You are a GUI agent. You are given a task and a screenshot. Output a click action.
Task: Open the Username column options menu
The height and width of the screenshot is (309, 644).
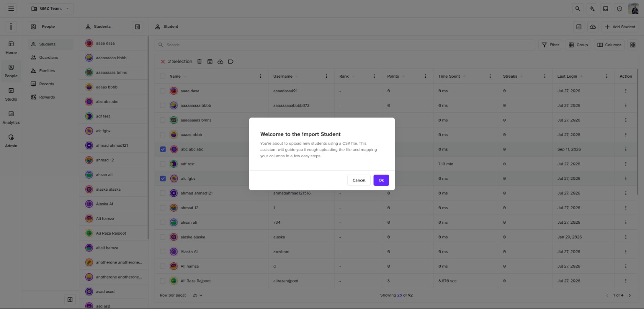(x=326, y=76)
